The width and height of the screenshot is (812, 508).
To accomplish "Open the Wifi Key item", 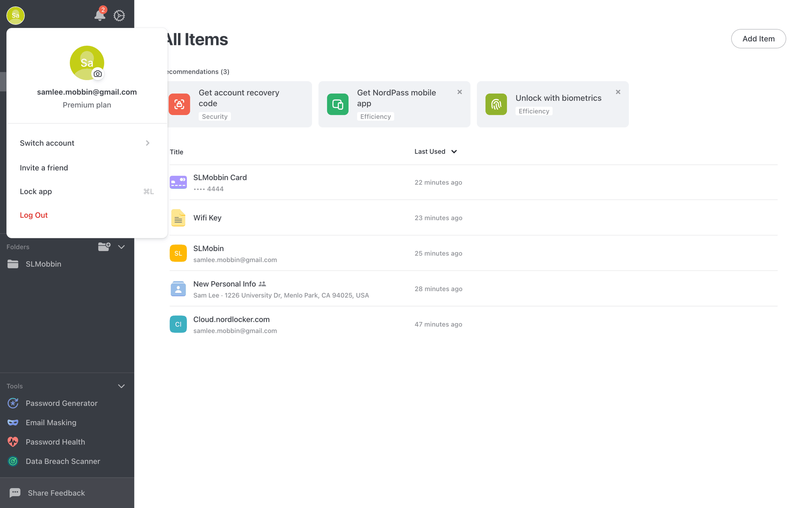I will (x=473, y=218).
